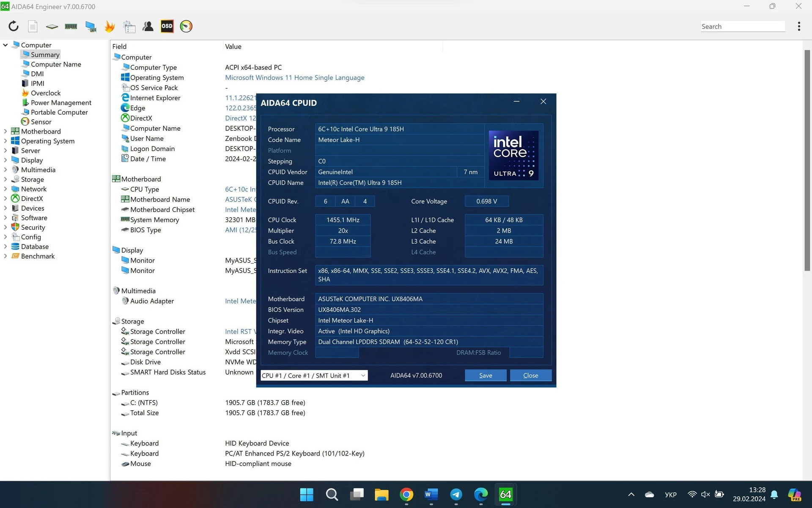
Task: Open the report schedule toolbar icon
Action: point(129,26)
